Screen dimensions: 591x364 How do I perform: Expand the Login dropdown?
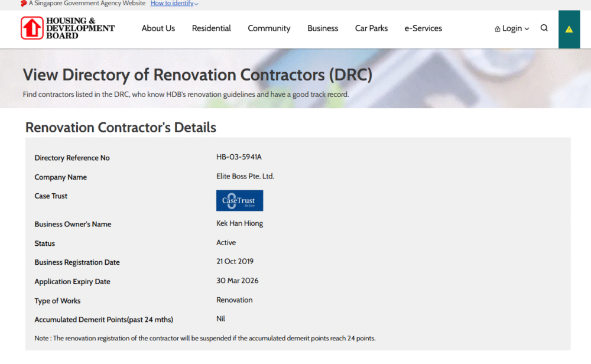pos(512,28)
